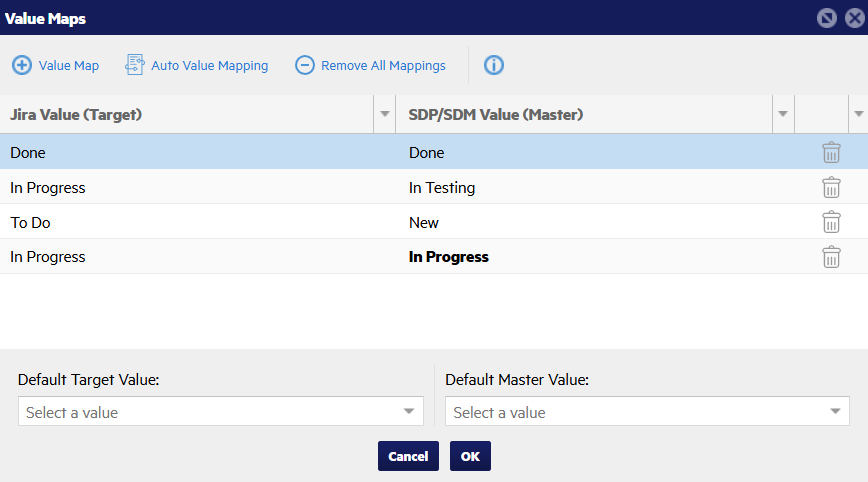Delete the To Do to New mapping

click(831, 222)
